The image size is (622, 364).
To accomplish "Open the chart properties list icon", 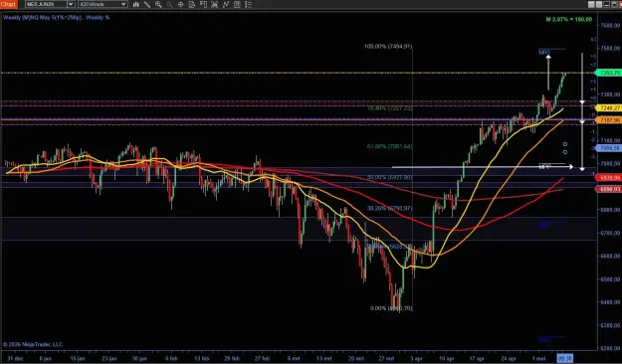I will [x=249, y=4].
